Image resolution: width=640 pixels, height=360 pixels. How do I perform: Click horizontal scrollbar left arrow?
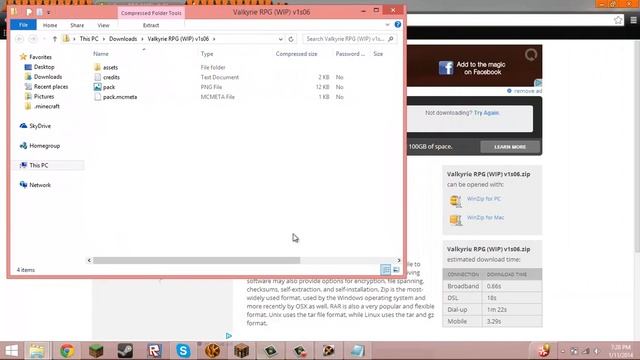click(x=89, y=260)
